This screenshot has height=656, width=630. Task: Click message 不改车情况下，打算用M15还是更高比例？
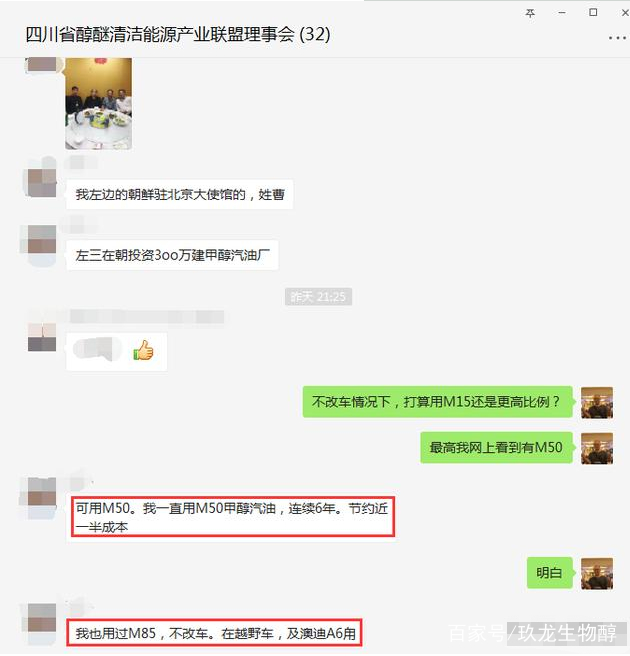click(x=438, y=402)
